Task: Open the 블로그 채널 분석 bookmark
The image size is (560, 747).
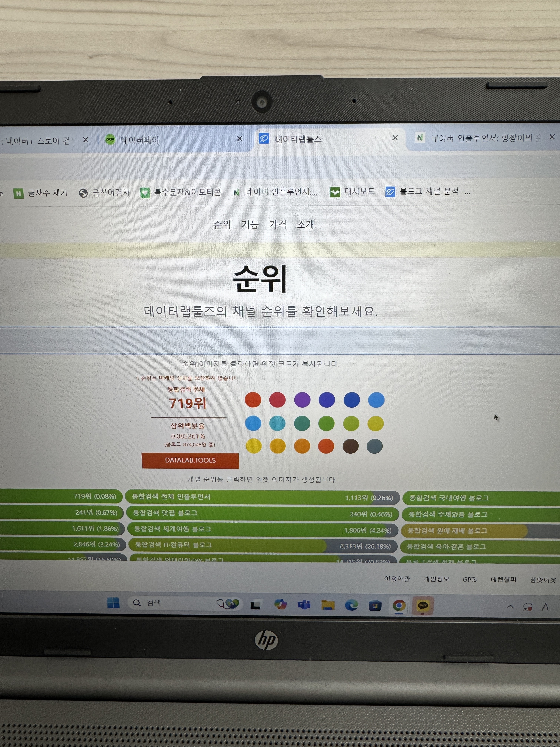Action: [x=428, y=192]
